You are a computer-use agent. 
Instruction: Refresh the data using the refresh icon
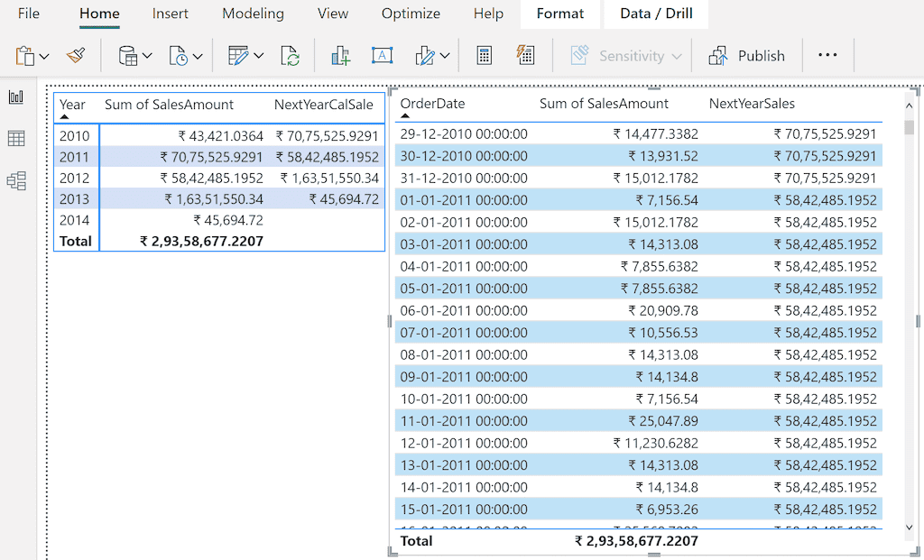pos(291,55)
